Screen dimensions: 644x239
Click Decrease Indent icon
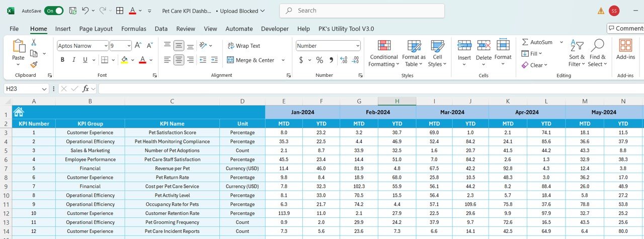pyautogui.click(x=203, y=60)
